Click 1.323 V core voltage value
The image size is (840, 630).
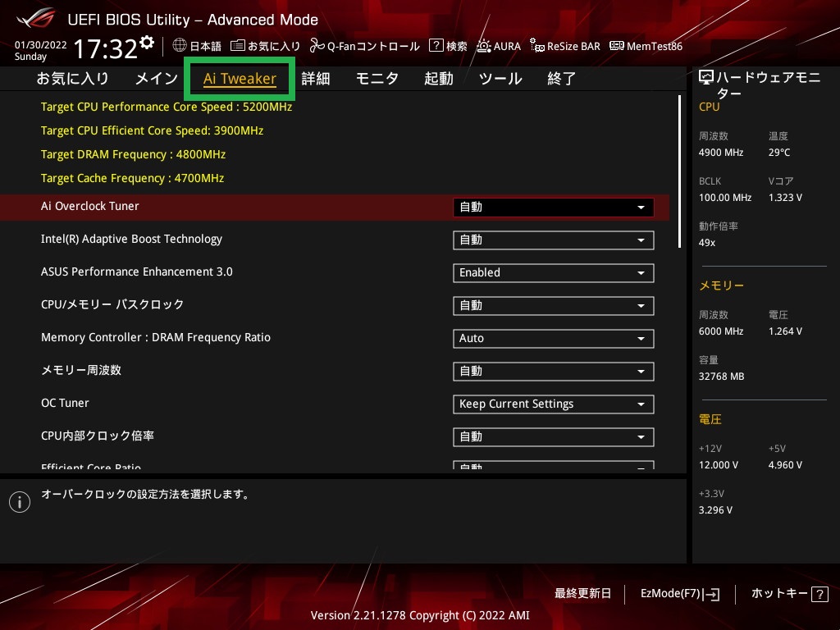[x=785, y=198]
